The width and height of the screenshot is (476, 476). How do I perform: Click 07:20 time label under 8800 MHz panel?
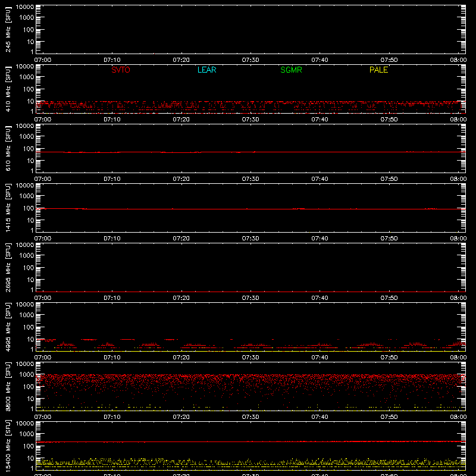181,417
